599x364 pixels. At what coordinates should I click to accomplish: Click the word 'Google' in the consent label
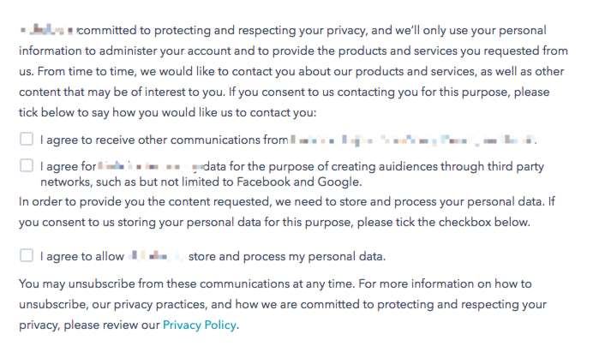338,182
